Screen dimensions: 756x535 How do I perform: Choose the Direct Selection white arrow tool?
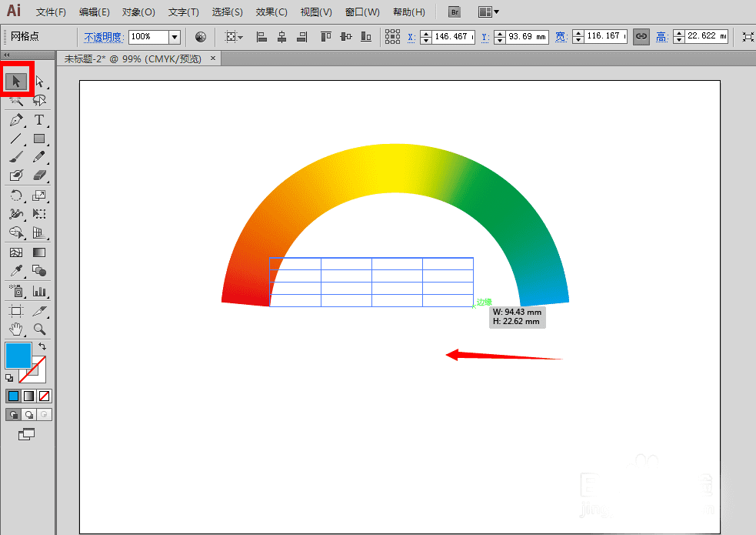[39, 82]
